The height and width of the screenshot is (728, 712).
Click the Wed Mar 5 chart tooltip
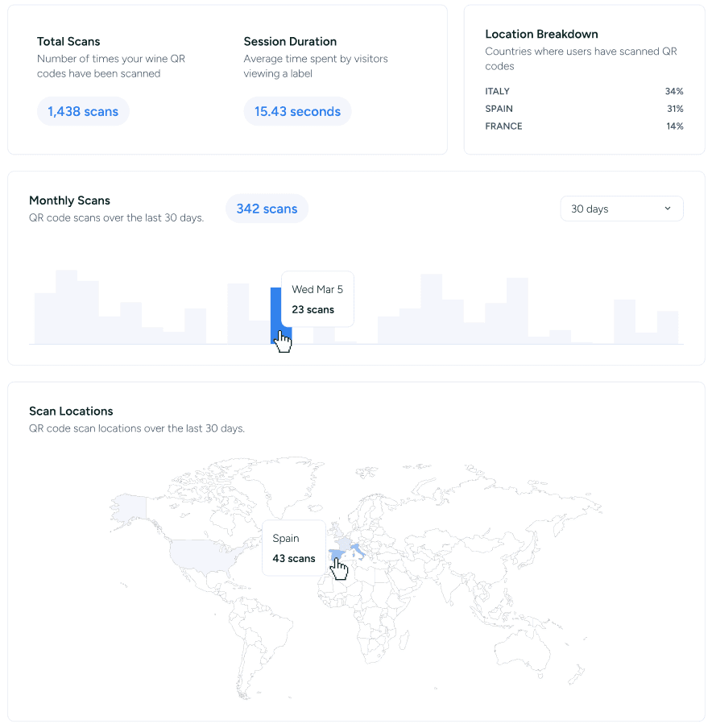coord(317,299)
